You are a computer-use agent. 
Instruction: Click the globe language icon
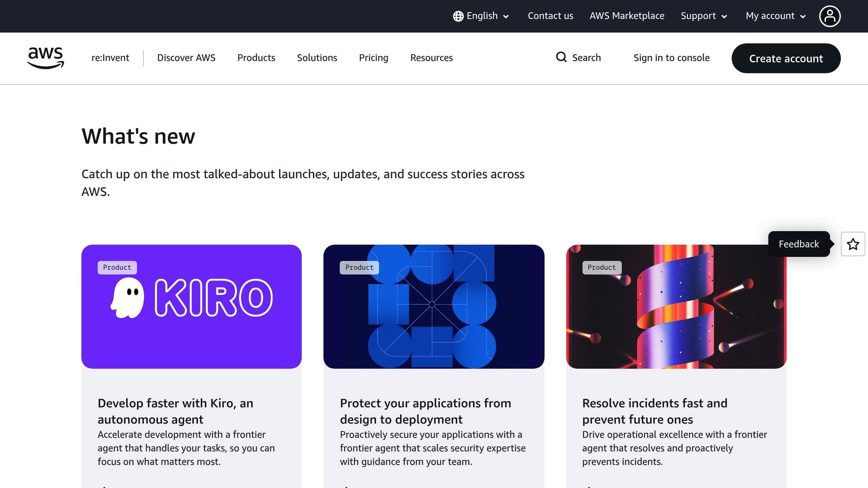pos(458,16)
